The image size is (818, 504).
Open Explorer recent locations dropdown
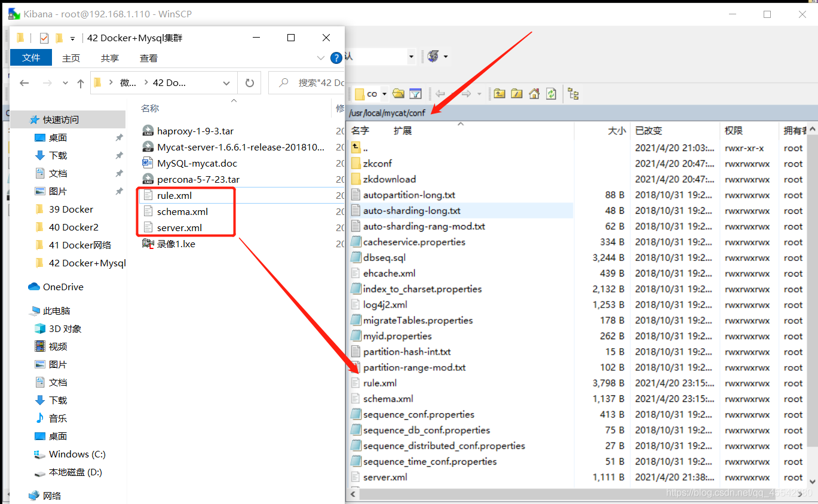65,84
